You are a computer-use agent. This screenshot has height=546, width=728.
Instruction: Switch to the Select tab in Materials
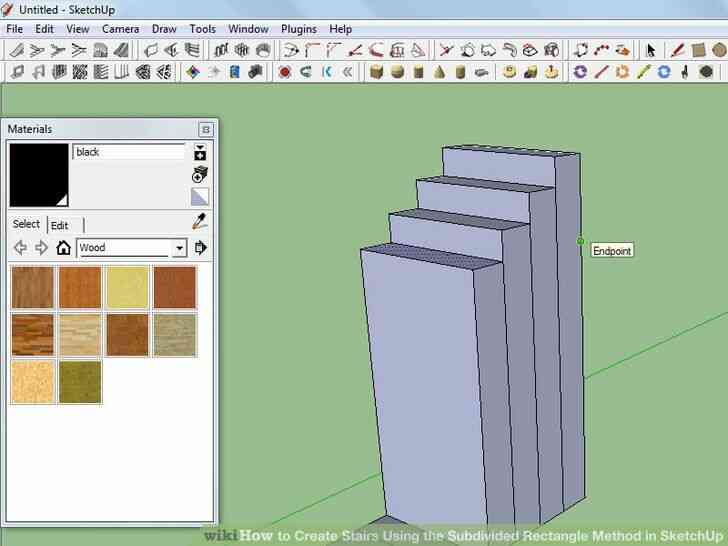[26, 224]
